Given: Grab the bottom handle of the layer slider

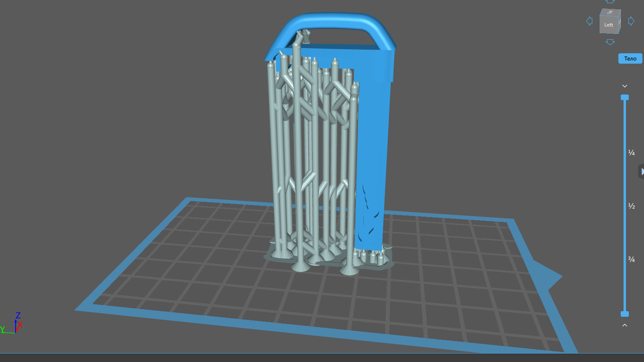Looking at the screenshot, I should pyautogui.click(x=625, y=314).
